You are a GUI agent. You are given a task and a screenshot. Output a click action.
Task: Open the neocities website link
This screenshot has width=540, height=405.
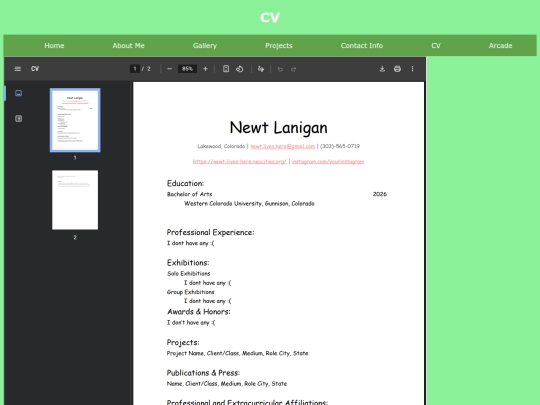click(x=239, y=162)
